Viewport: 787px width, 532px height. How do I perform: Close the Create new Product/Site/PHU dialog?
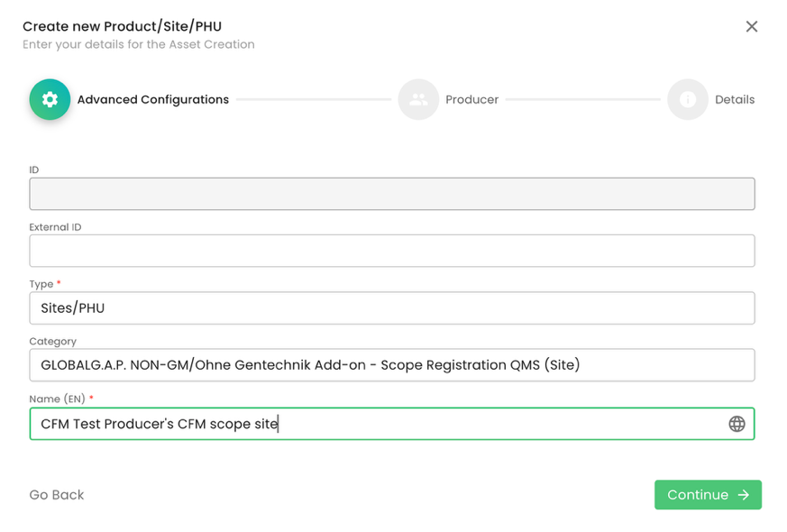751,27
